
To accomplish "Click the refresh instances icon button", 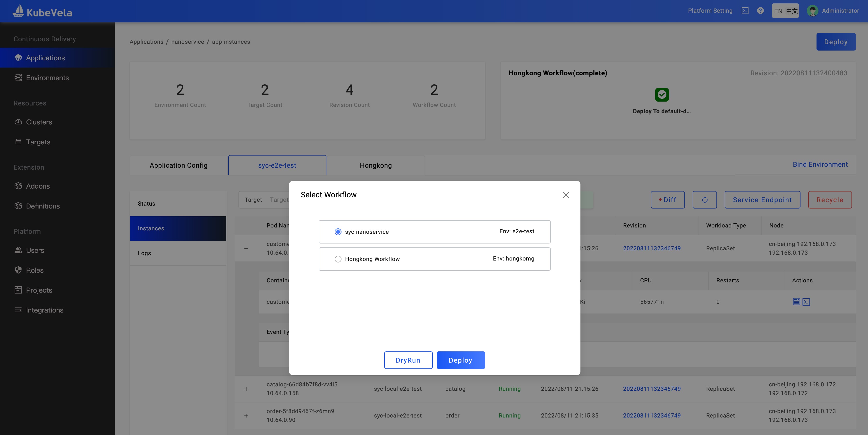I will [x=705, y=200].
